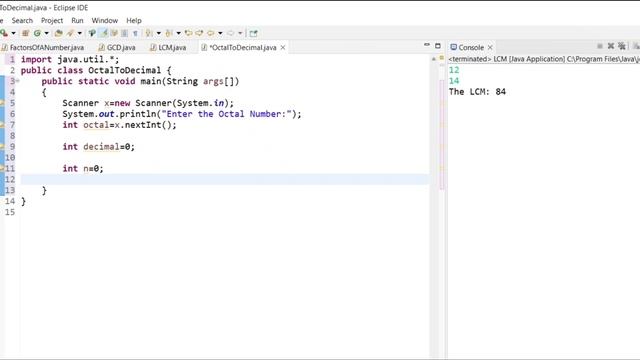This screenshot has height=360, width=640.
Task: Collapse the main method fold marker
Action: click(x=18, y=81)
